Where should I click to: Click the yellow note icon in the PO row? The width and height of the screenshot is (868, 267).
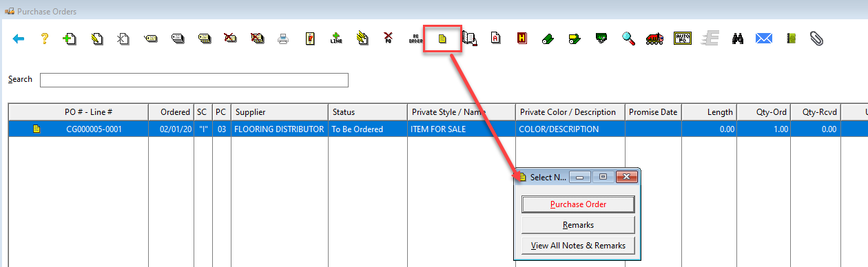(x=37, y=129)
